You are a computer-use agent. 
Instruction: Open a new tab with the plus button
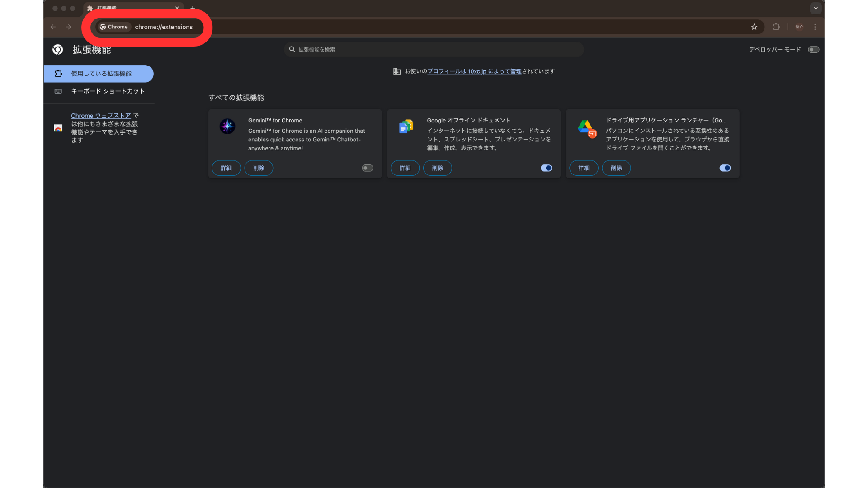pyautogui.click(x=193, y=8)
